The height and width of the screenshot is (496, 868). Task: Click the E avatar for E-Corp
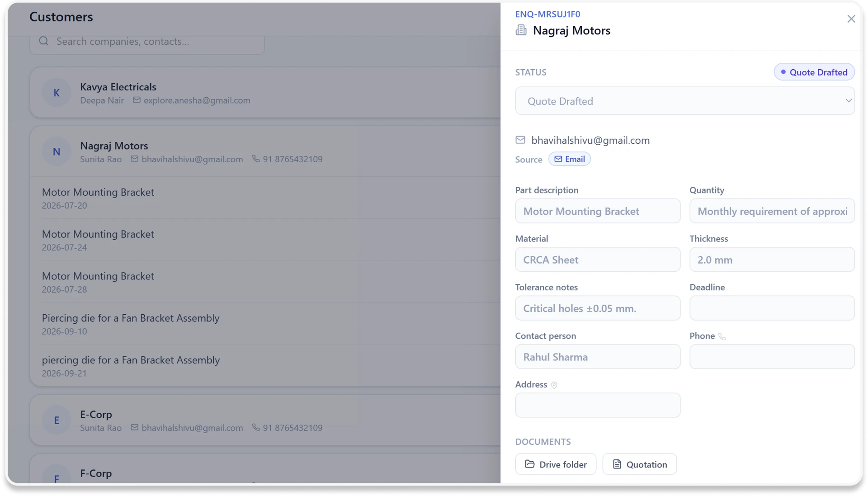pyautogui.click(x=57, y=420)
